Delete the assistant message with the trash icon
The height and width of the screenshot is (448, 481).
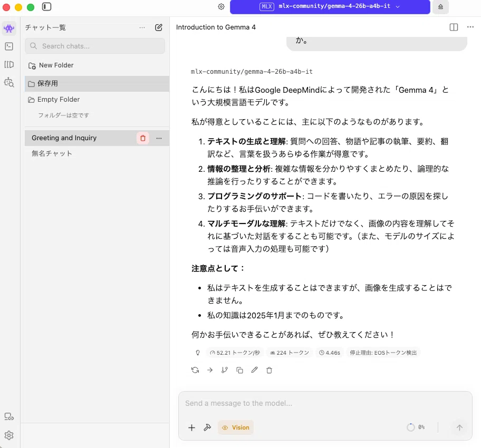tap(270, 370)
